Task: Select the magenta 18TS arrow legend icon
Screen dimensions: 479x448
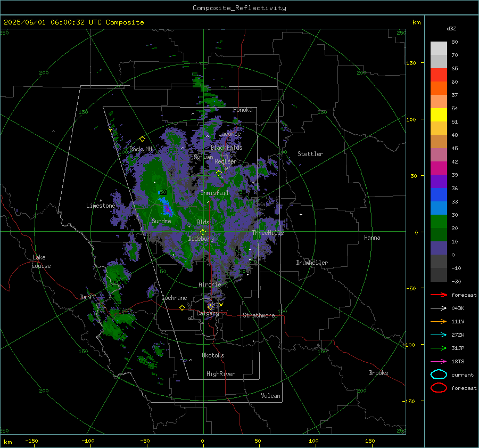Action: click(439, 362)
